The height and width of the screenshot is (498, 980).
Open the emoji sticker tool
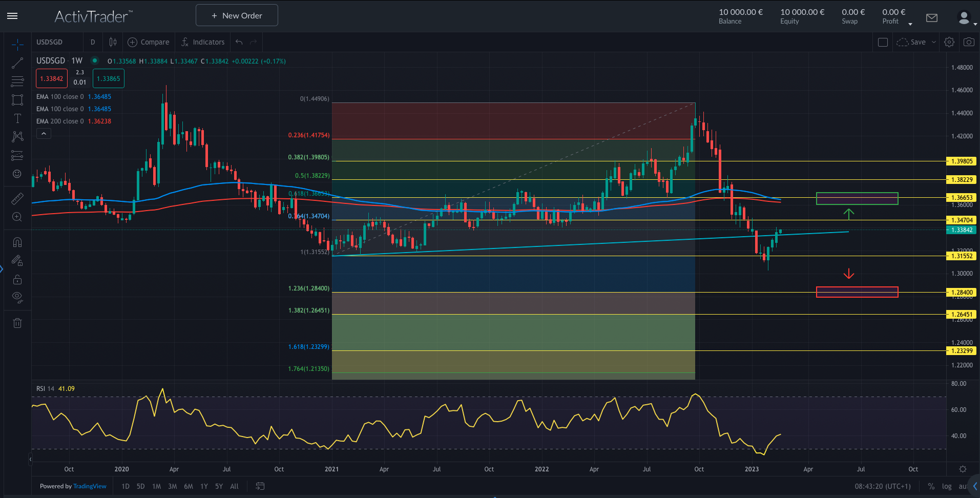pyautogui.click(x=17, y=174)
